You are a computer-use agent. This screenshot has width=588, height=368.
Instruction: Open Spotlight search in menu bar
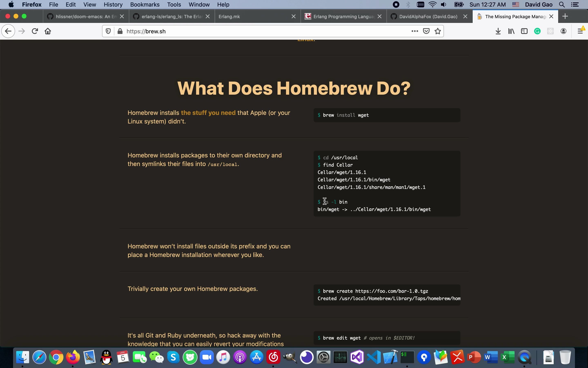pos(562,5)
